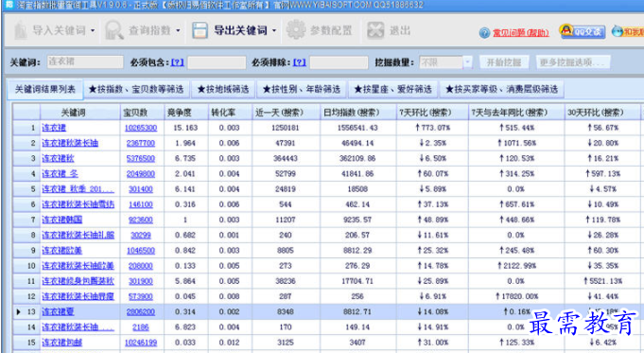Click the 开始挖掘 button
Screen dimensions: 644x353
click(504, 62)
